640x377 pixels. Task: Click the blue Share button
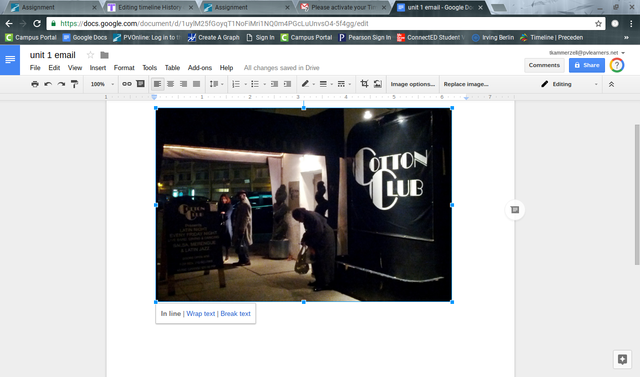[587, 65]
